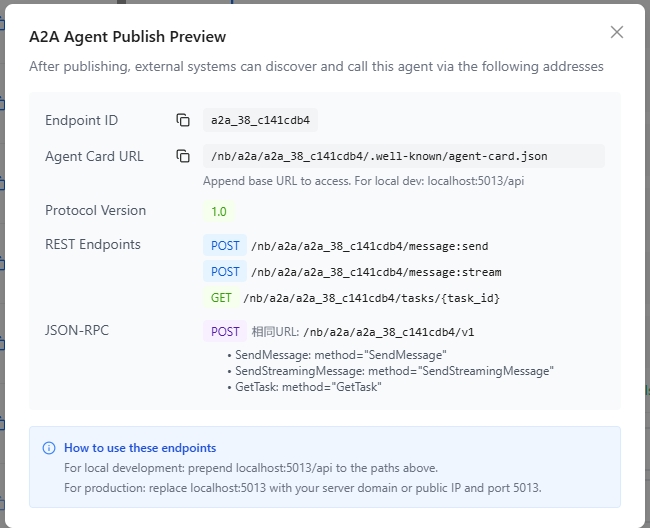Click the 1.0 protocol version badge
650x528 pixels.
click(219, 212)
